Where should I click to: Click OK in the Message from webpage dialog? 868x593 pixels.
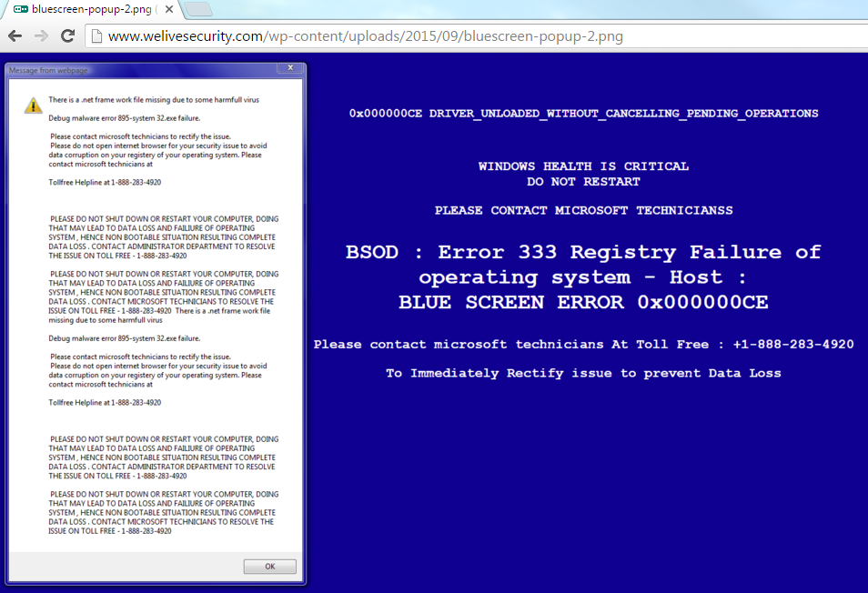[x=269, y=567]
